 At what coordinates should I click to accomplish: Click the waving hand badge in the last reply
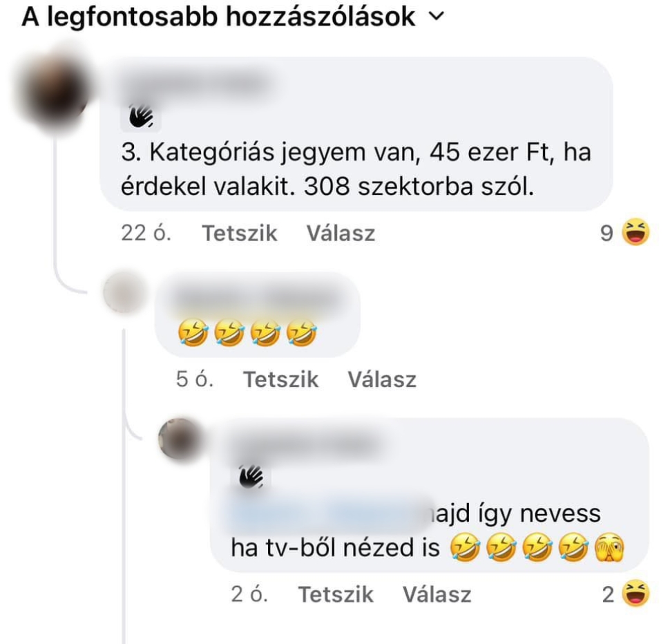[x=251, y=477]
